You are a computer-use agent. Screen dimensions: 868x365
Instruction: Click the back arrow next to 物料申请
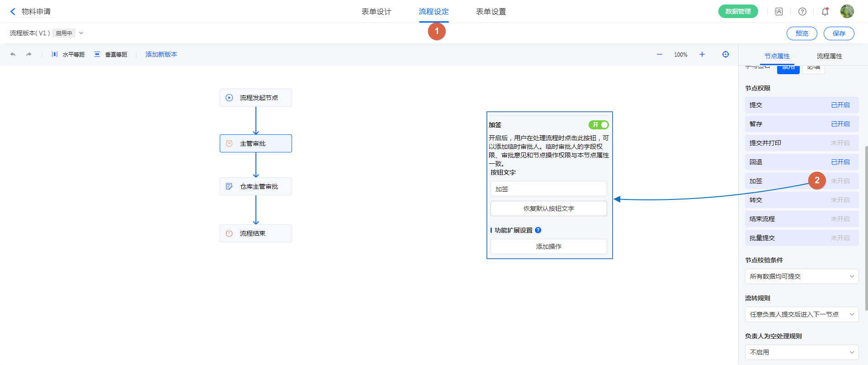(13, 12)
